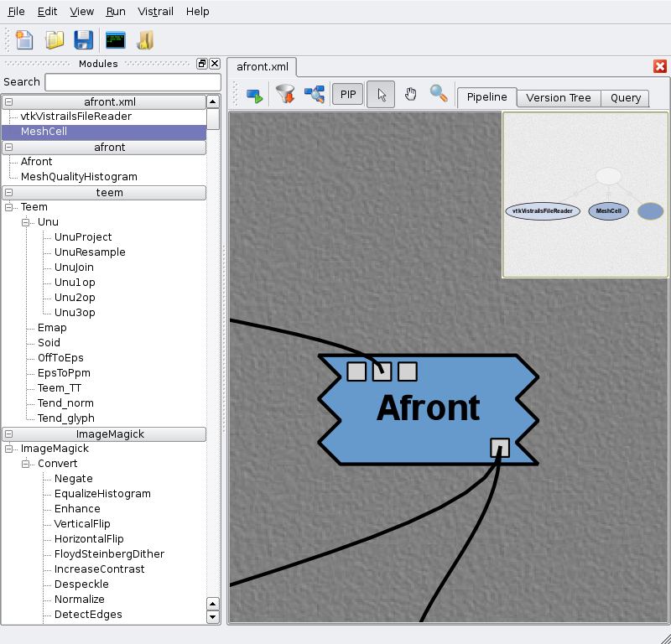Image resolution: width=671 pixels, height=644 pixels.
Task: Switch to the Version Tree tab
Action: click(558, 97)
